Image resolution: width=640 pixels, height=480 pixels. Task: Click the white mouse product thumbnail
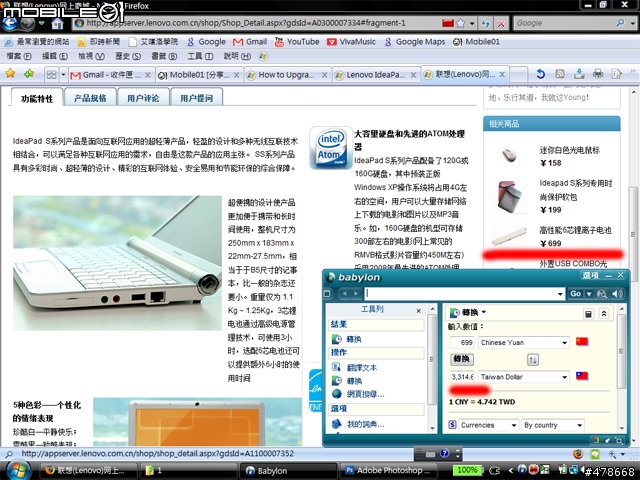point(509,156)
